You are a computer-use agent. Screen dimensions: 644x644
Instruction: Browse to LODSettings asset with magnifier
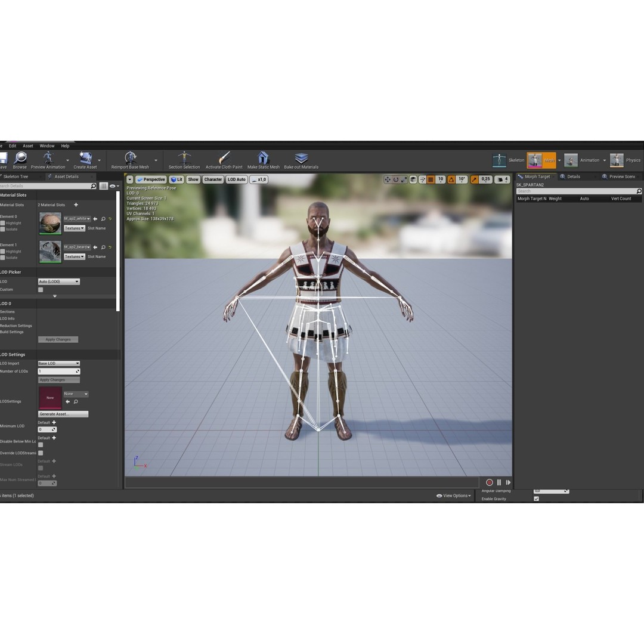[76, 402]
